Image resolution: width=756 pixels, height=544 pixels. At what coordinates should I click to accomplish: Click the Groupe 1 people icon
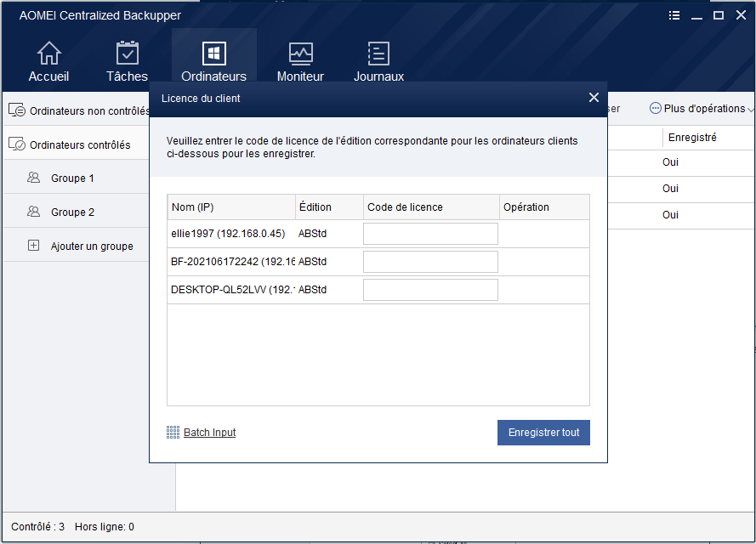(33, 178)
